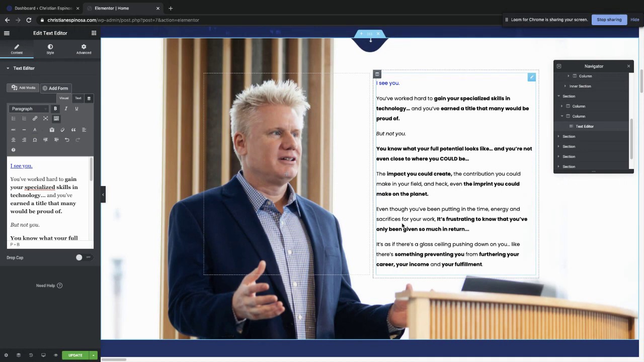
Task: Insert a horizontal line
Action: point(24,130)
